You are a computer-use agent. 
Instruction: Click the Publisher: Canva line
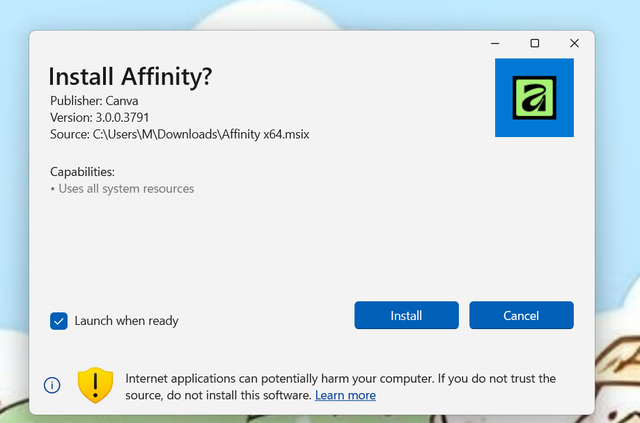pyautogui.click(x=96, y=101)
